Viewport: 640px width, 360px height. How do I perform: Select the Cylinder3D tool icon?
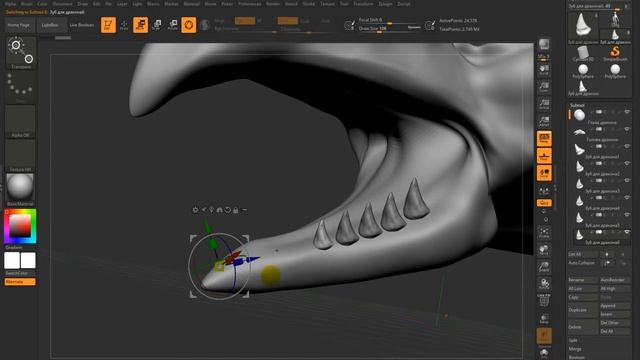583,53
